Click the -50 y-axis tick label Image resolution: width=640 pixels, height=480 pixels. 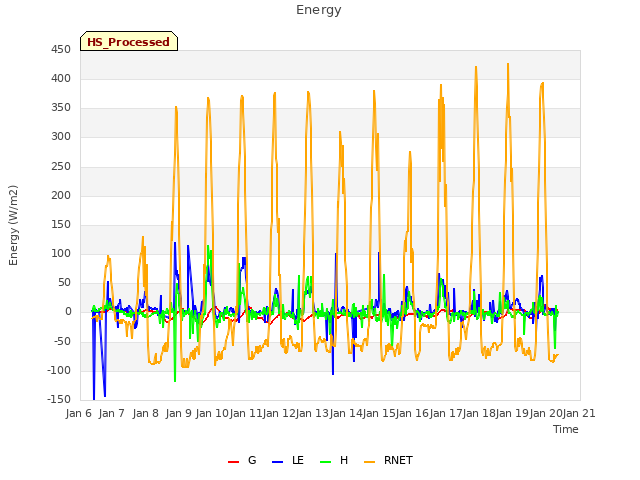(x=62, y=341)
